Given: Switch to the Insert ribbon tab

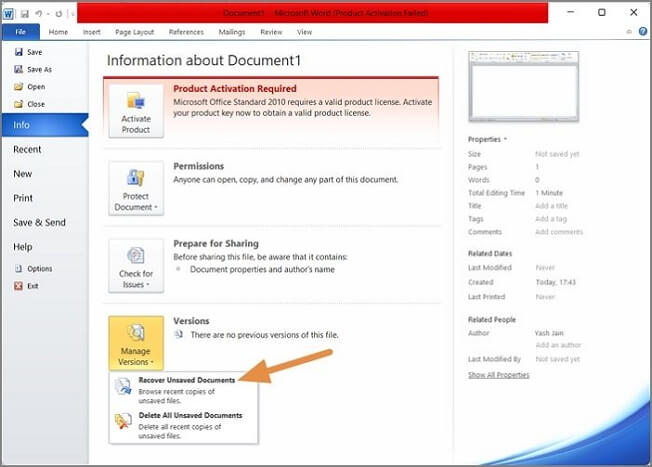Looking at the screenshot, I should [x=91, y=32].
